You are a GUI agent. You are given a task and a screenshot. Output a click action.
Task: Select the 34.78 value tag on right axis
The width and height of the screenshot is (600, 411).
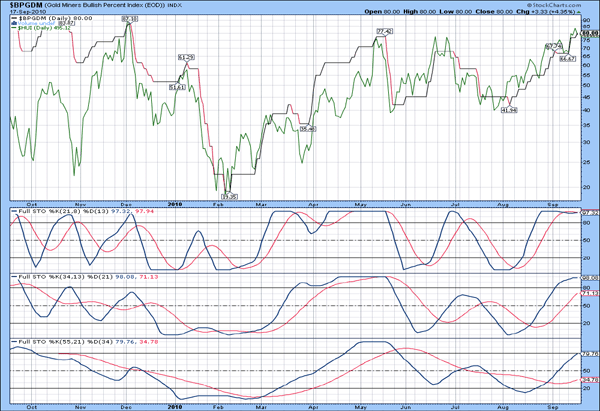click(589, 380)
